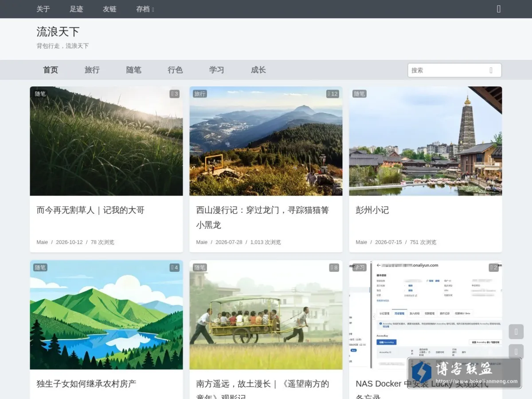Open article 而今再无割草人｜记我的大哥

point(90,210)
